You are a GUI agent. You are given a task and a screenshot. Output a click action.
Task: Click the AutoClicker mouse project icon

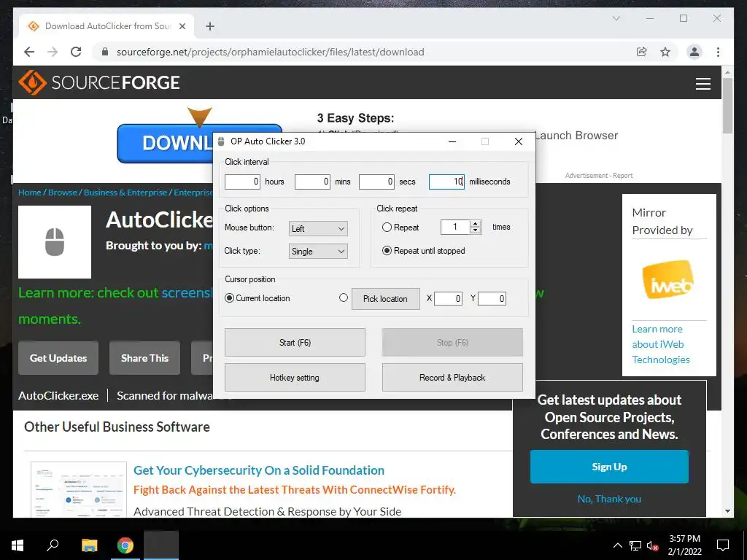click(55, 242)
